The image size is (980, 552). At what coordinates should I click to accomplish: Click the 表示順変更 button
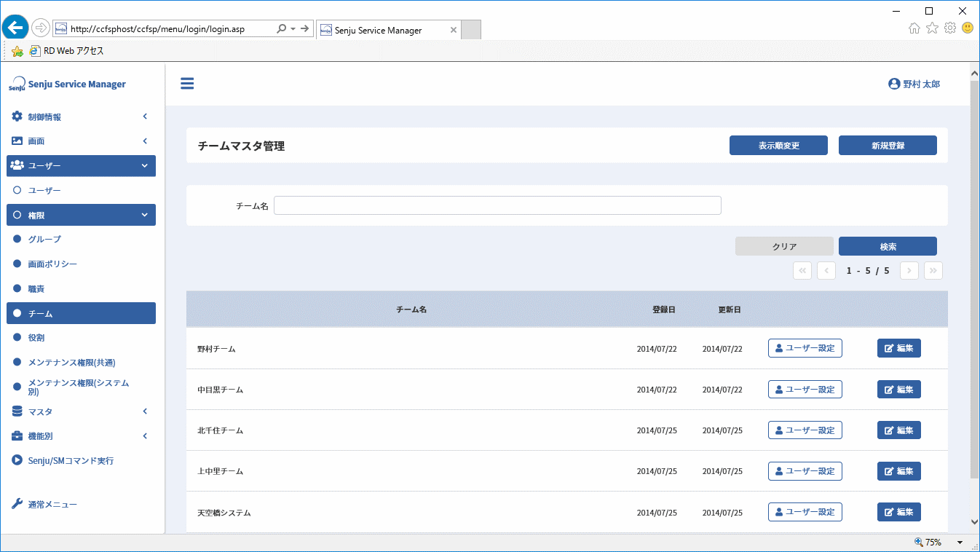778,146
